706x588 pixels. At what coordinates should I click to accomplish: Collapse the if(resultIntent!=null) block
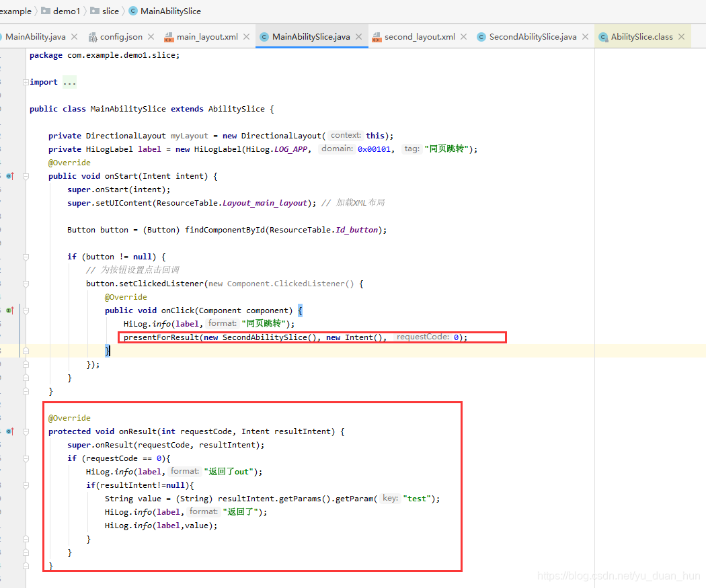tap(26, 485)
